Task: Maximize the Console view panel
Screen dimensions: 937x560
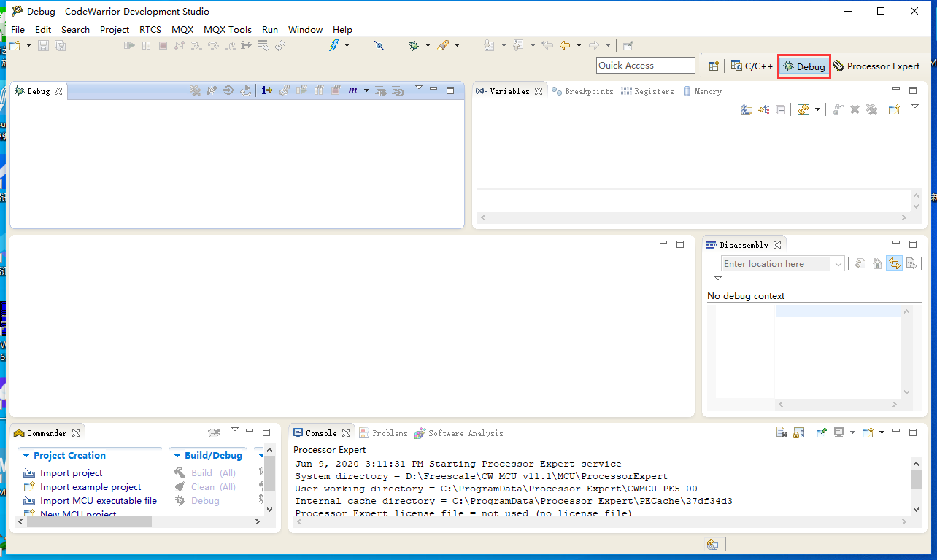Action: coord(913,432)
